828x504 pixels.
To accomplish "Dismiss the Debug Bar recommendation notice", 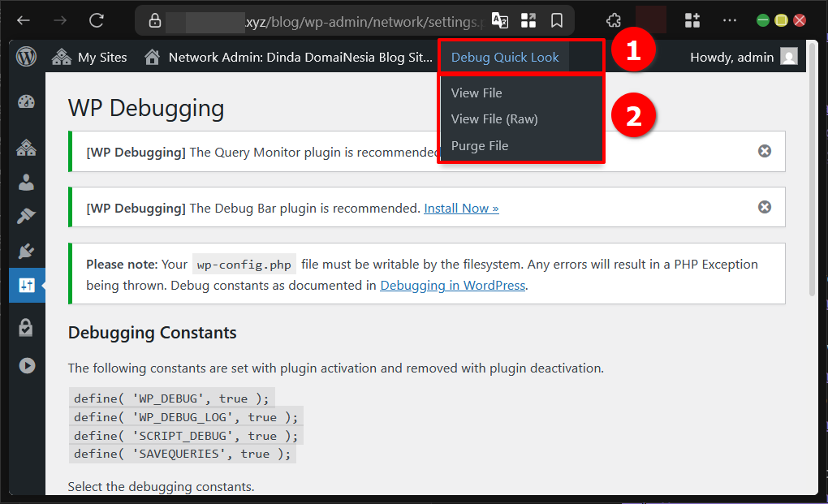I will click(764, 207).
